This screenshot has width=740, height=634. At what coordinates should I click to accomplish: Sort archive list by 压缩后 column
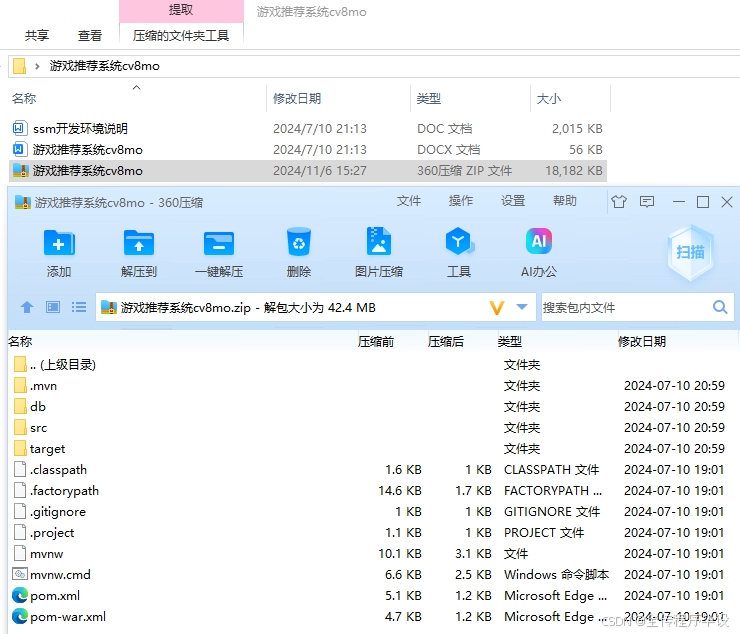coord(446,341)
